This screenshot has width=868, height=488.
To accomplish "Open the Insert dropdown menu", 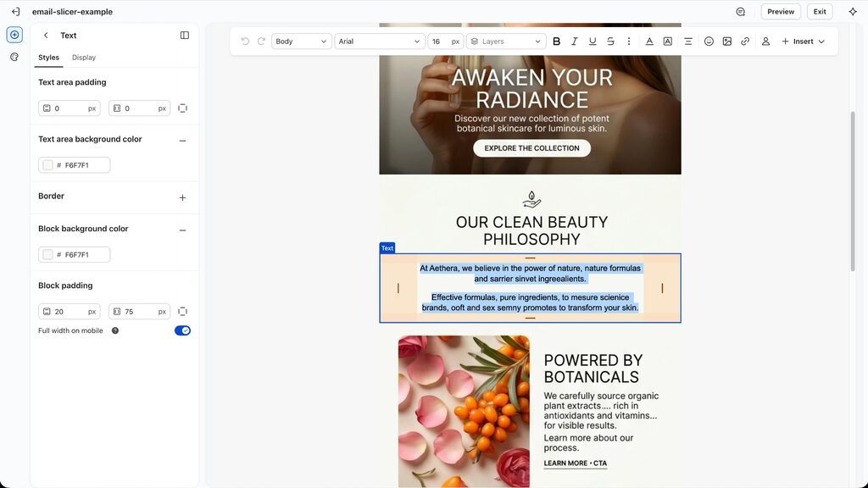I will pyautogui.click(x=803, y=42).
